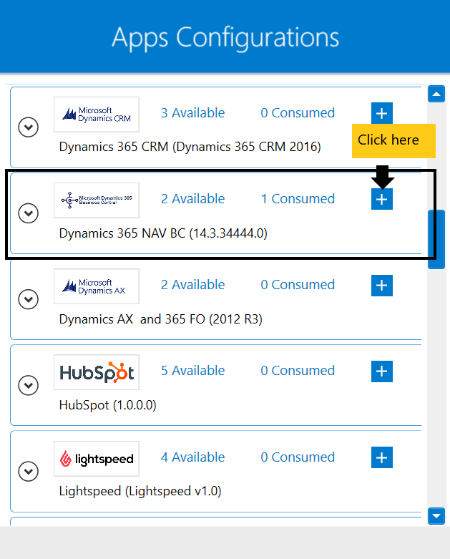
Task: Open '5 Available' for HubSpot
Action: [x=193, y=371]
